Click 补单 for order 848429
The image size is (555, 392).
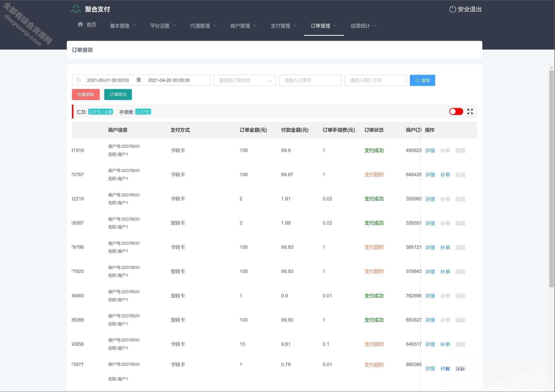pos(445,175)
